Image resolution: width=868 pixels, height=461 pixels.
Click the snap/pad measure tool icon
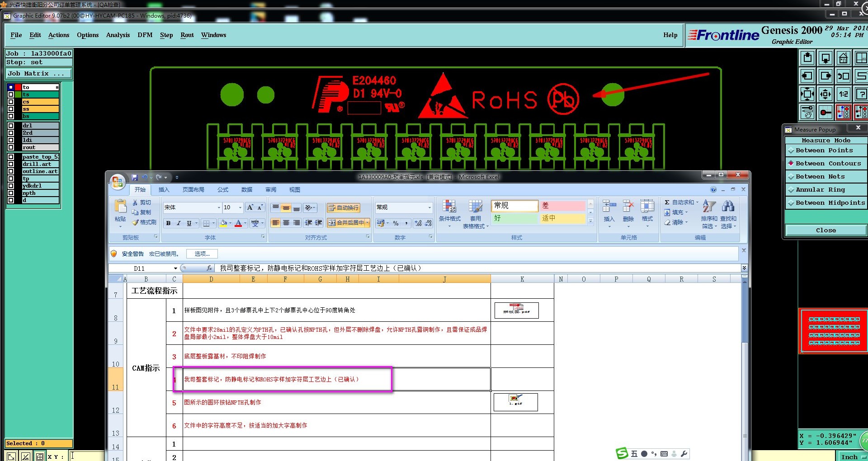click(826, 112)
